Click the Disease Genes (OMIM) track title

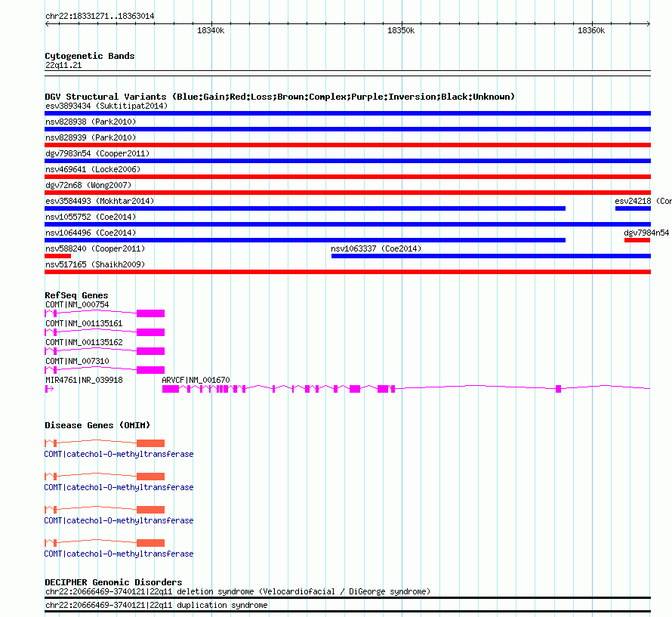[97, 425]
